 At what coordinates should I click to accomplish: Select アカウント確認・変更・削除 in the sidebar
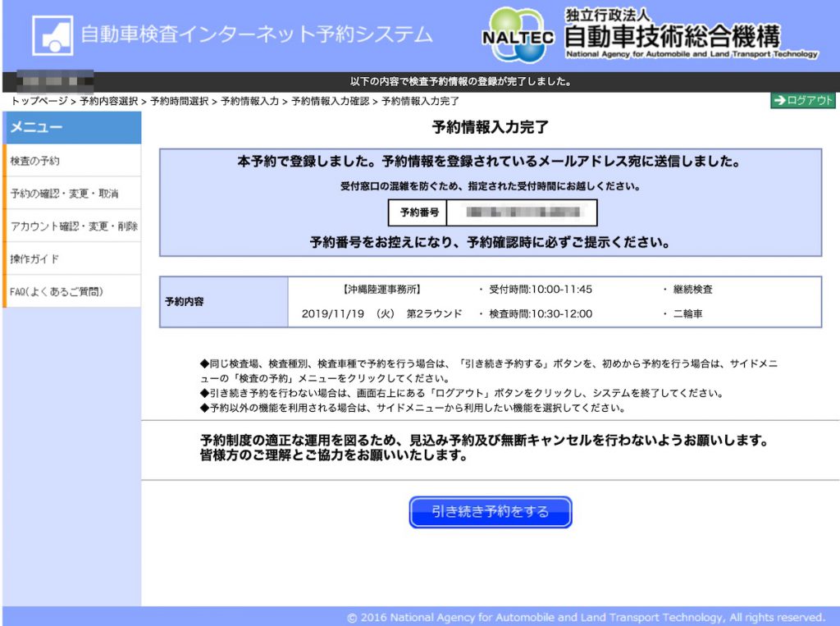pos(74,226)
